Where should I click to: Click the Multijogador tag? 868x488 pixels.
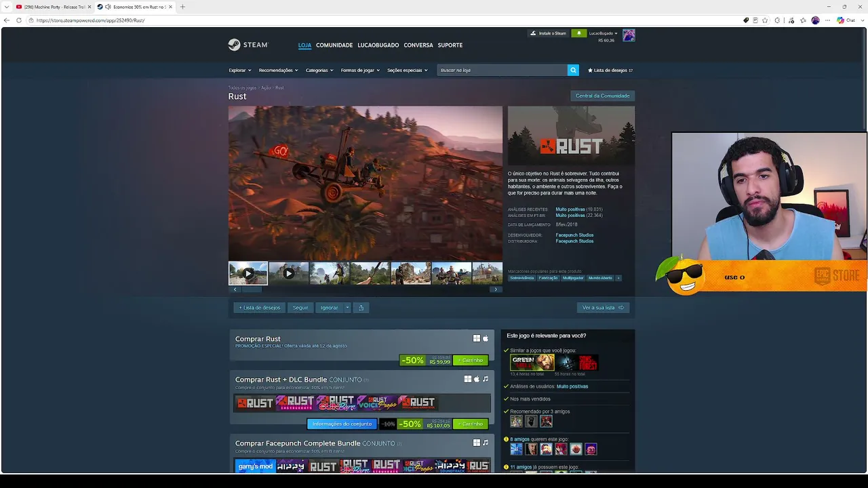(x=573, y=278)
